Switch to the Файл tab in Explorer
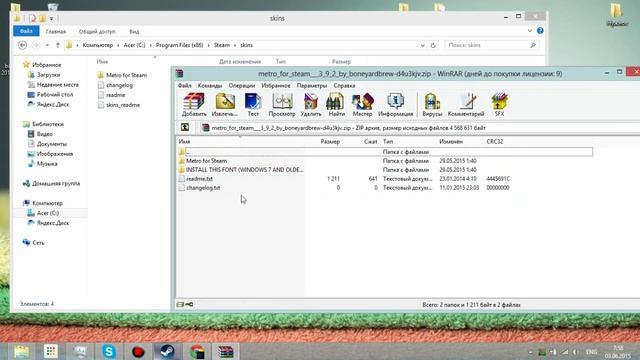Image resolution: width=640 pixels, height=360 pixels. tap(26, 31)
